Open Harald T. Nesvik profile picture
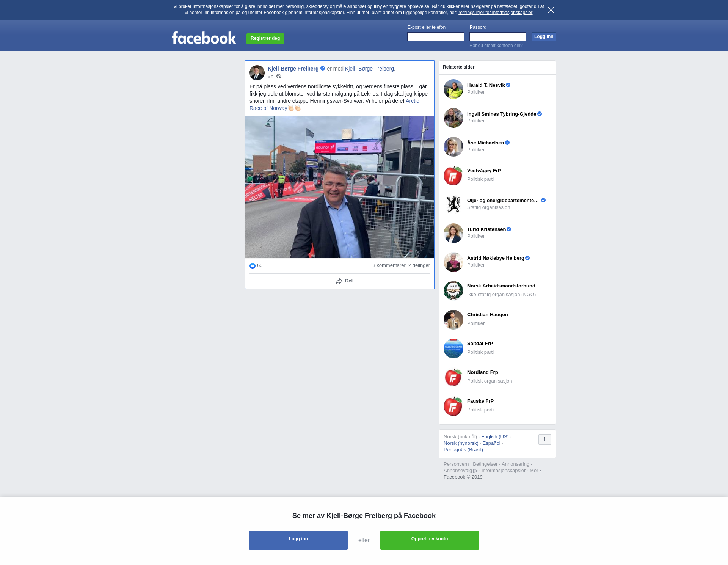Screen dimensions: 728x565 (x=453, y=89)
